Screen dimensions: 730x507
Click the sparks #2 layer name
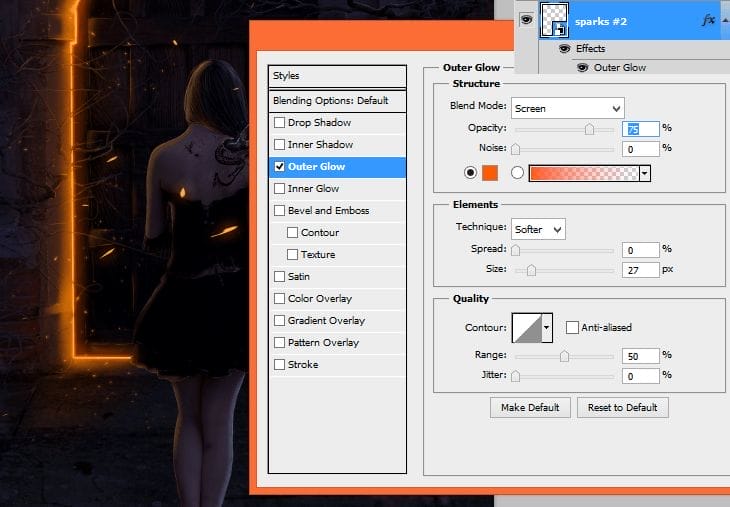coord(601,21)
